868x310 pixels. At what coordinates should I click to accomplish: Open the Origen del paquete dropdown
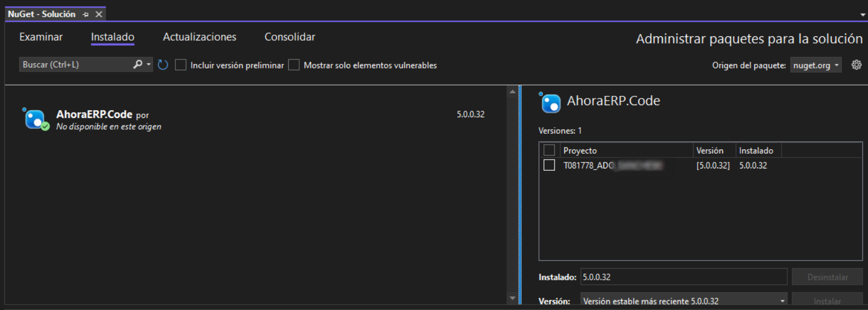pos(816,65)
